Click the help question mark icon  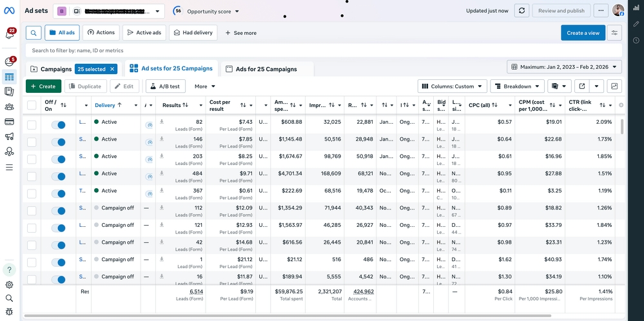pyautogui.click(x=9, y=269)
